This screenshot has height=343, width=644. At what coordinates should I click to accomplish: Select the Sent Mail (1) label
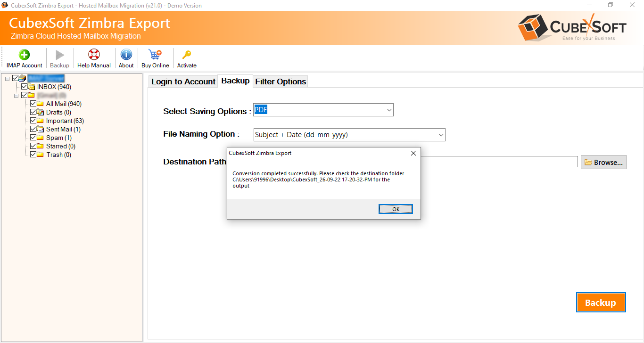[63, 129]
